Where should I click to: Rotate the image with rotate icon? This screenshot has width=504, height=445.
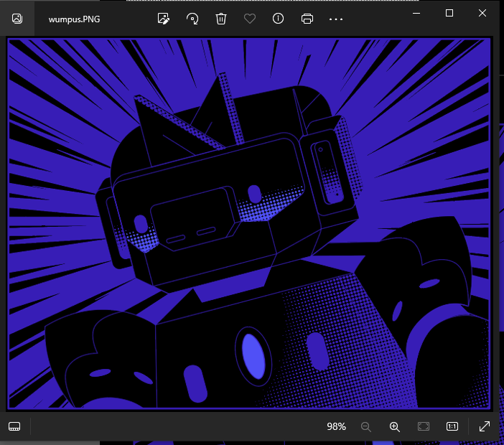coord(192,19)
